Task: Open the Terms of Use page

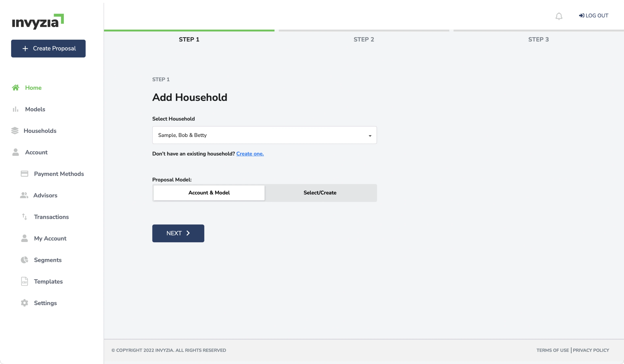Action: [553, 350]
